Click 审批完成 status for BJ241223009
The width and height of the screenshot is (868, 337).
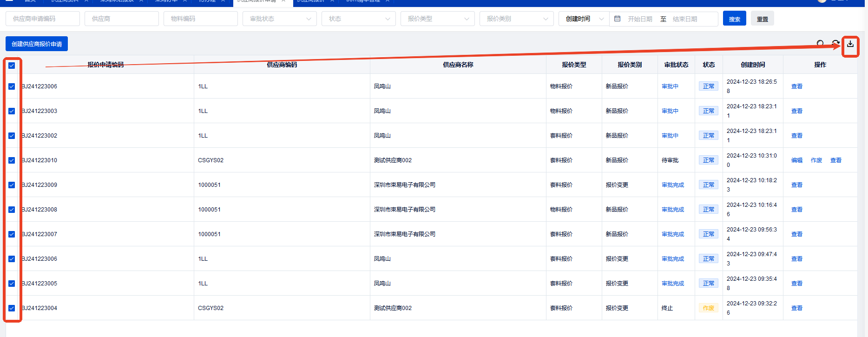click(673, 185)
